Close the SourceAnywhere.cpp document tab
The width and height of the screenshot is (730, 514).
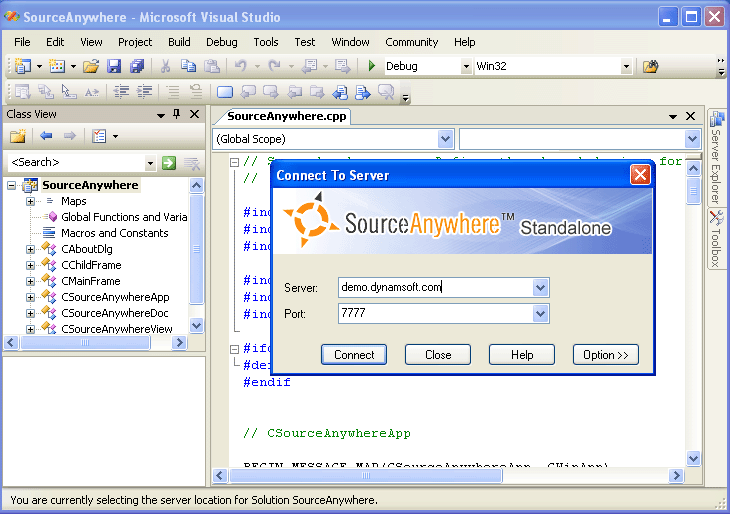(690, 116)
